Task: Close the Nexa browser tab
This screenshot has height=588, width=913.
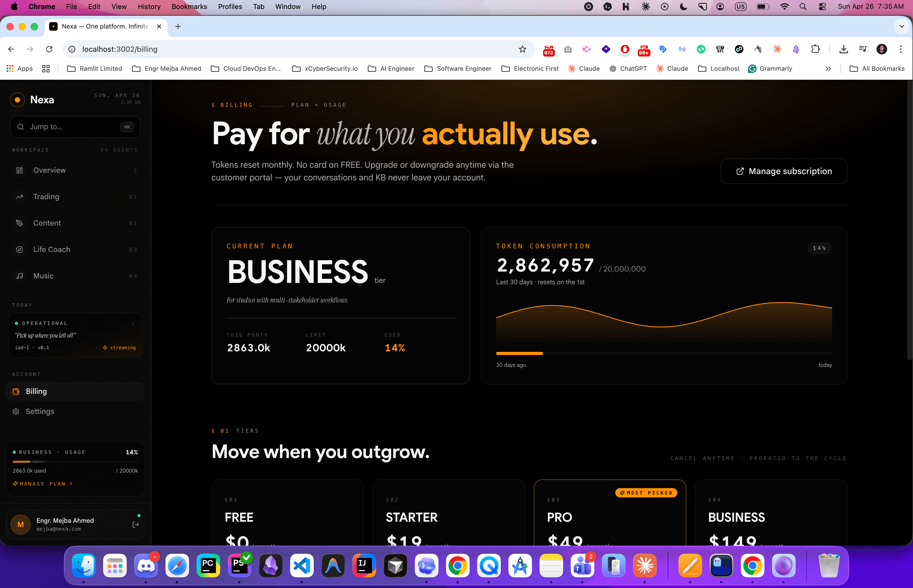Action: 159,26
